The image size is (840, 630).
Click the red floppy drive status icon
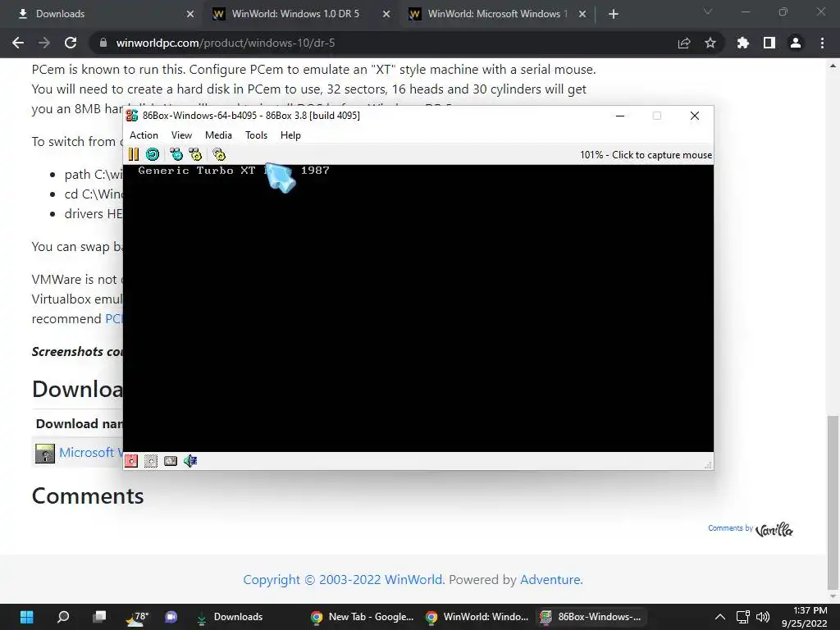131,461
